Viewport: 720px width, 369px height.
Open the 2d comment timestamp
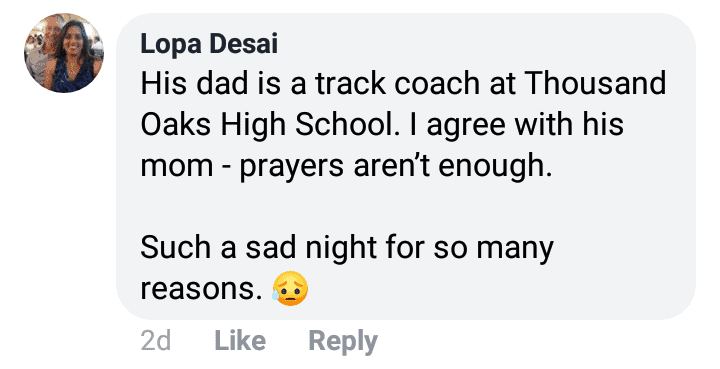coord(156,341)
